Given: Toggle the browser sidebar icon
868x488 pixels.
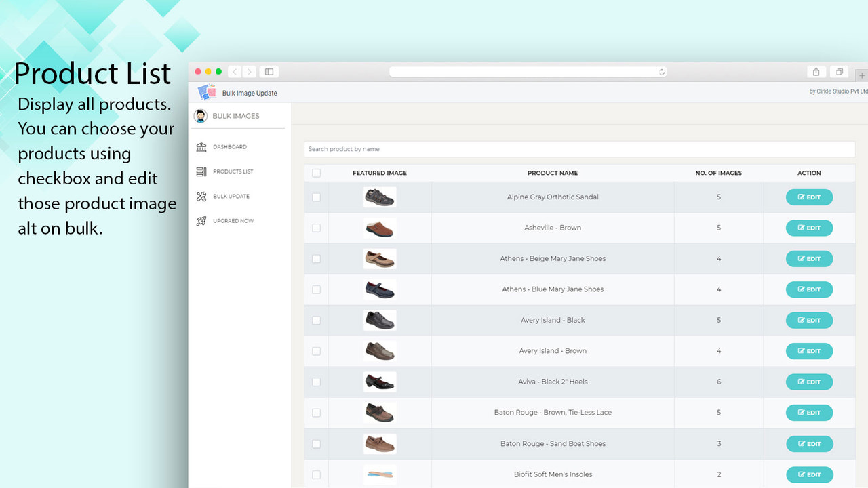Looking at the screenshot, I should tap(269, 72).
